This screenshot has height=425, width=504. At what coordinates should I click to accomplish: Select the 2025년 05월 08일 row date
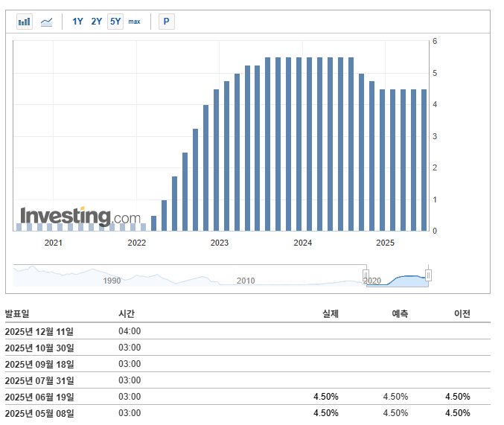coord(39,413)
